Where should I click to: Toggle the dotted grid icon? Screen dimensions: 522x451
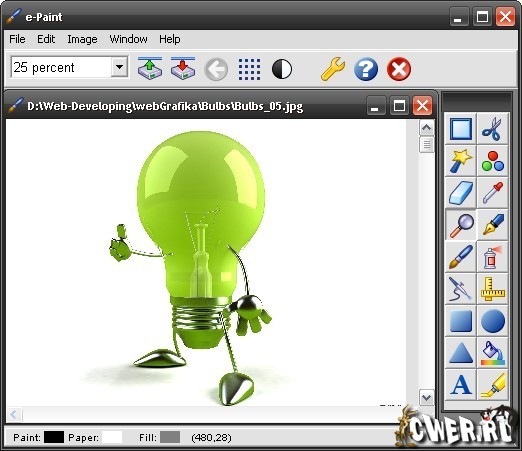click(249, 69)
